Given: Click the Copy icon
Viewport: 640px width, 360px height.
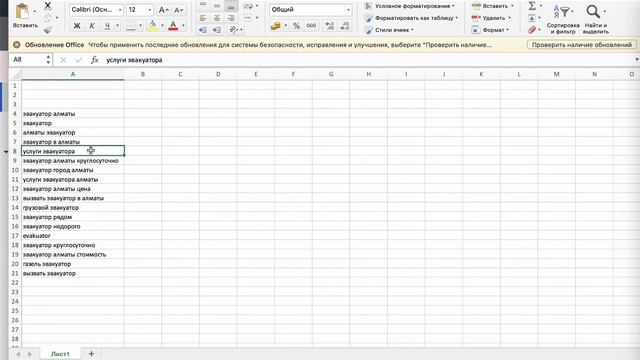Looking at the screenshot, I should (x=47, y=18).
